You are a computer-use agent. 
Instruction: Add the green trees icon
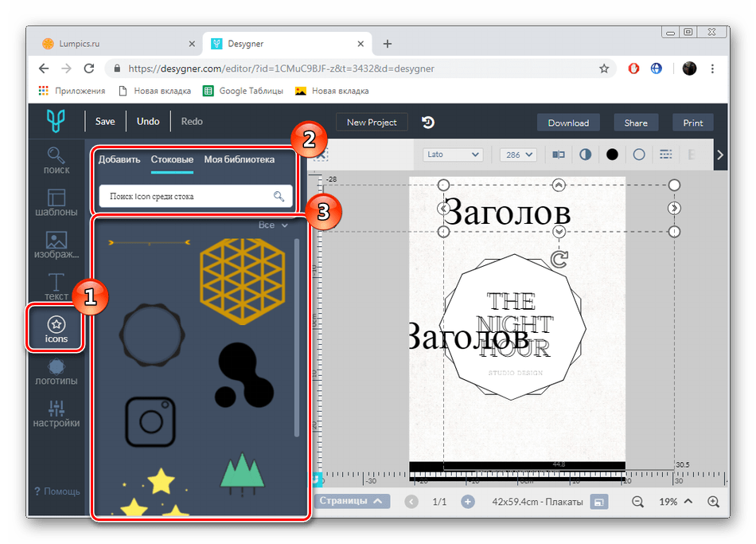point(242,475)
